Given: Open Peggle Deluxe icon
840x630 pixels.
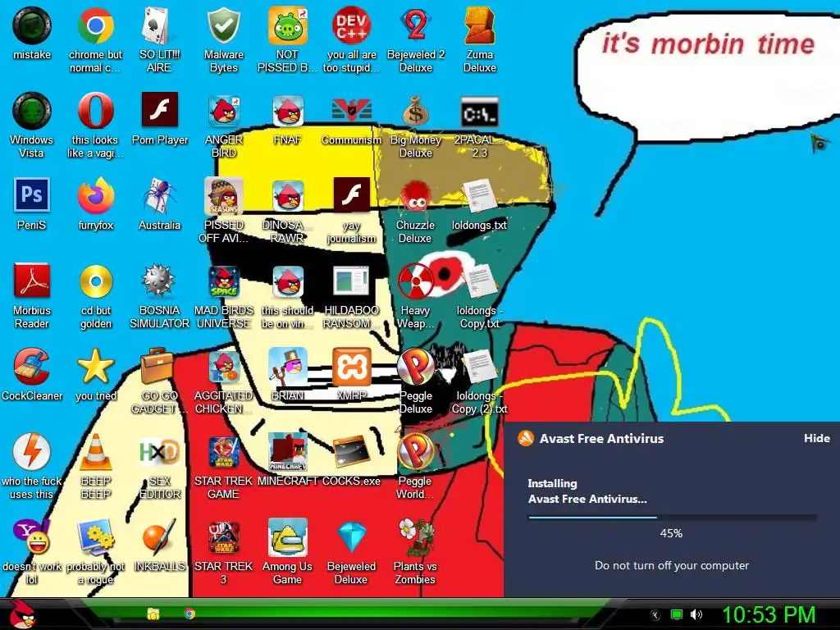Looking at the screenshot, I should coord(415,367).
